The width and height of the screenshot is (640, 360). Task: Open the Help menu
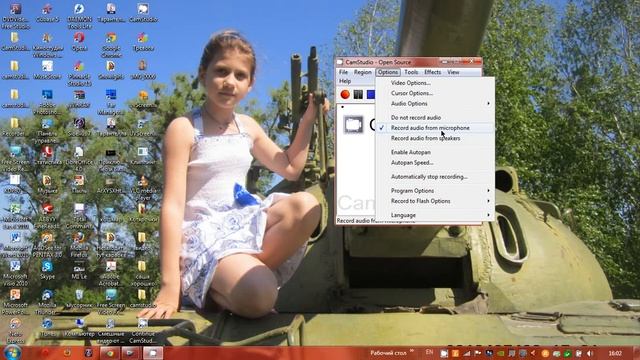[x=345, y=81]
